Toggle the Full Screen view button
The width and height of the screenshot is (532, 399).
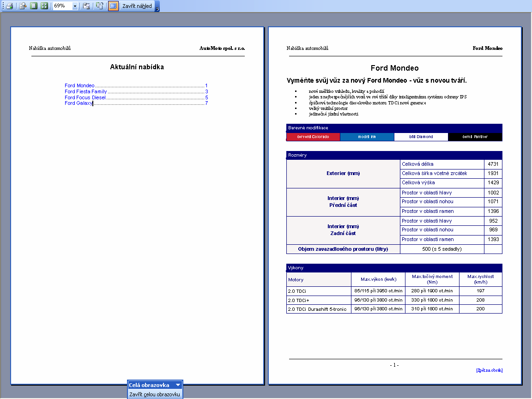(113, 6)
